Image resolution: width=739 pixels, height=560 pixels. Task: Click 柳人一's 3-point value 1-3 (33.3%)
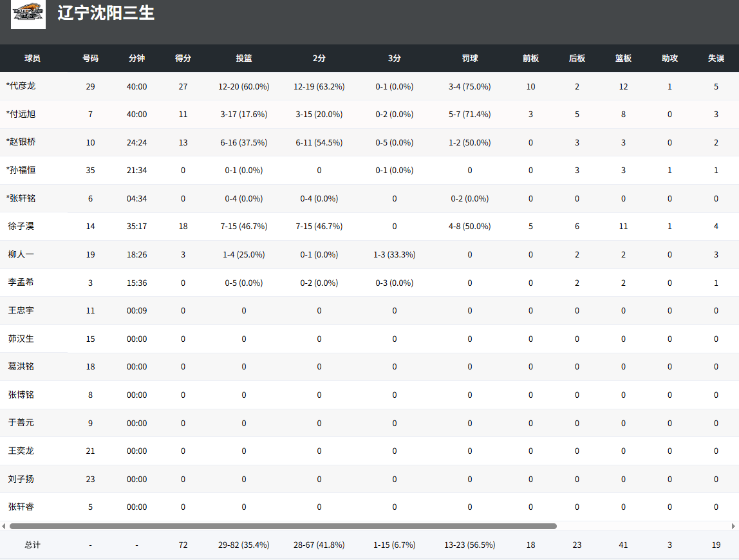pyautogui.click(x=395, y=255)
